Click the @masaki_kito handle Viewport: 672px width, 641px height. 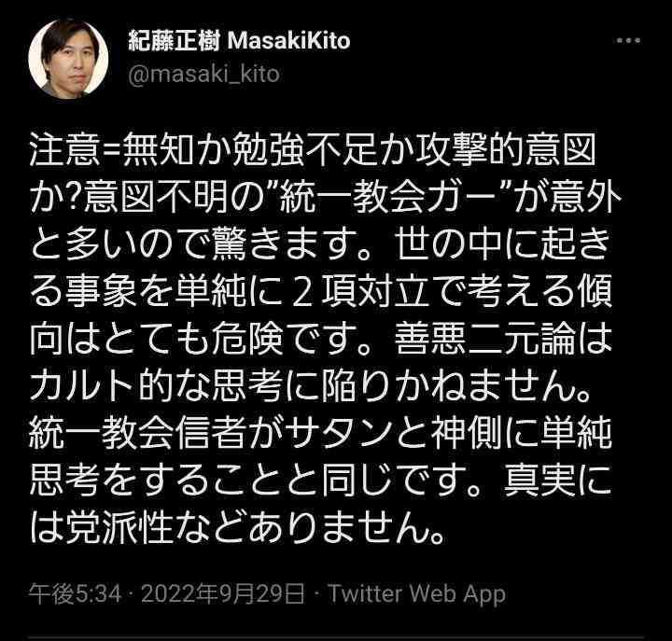(x=204, y=75)
